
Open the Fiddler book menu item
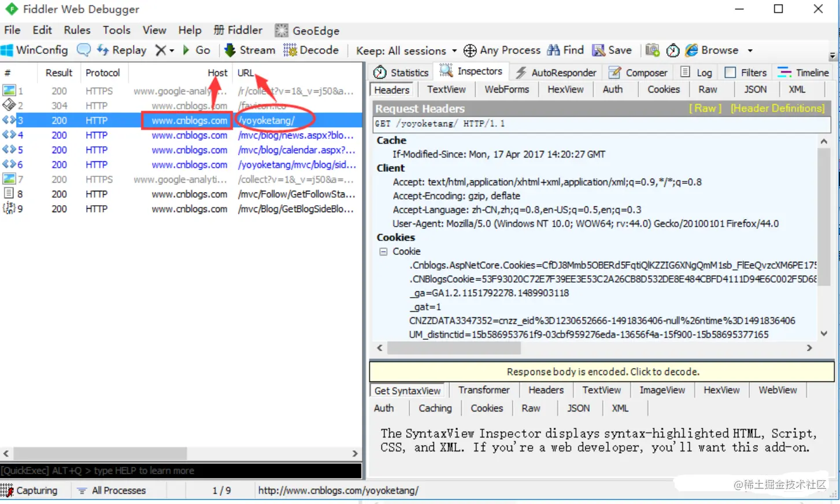pos(238,30)
